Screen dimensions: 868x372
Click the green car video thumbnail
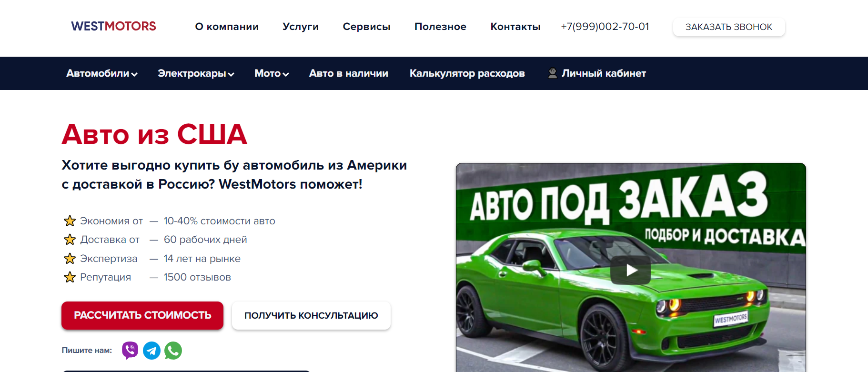(631, 268)
